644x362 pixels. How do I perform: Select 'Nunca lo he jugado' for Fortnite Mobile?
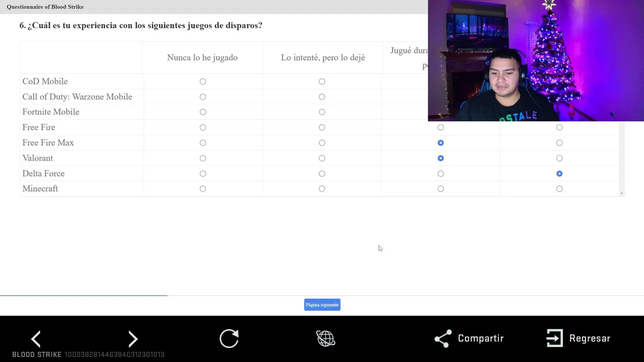[x=203, y=112]
